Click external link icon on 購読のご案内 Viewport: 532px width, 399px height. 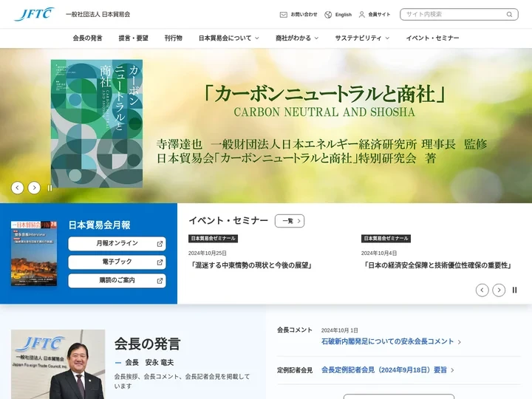(x=160, y=281)
